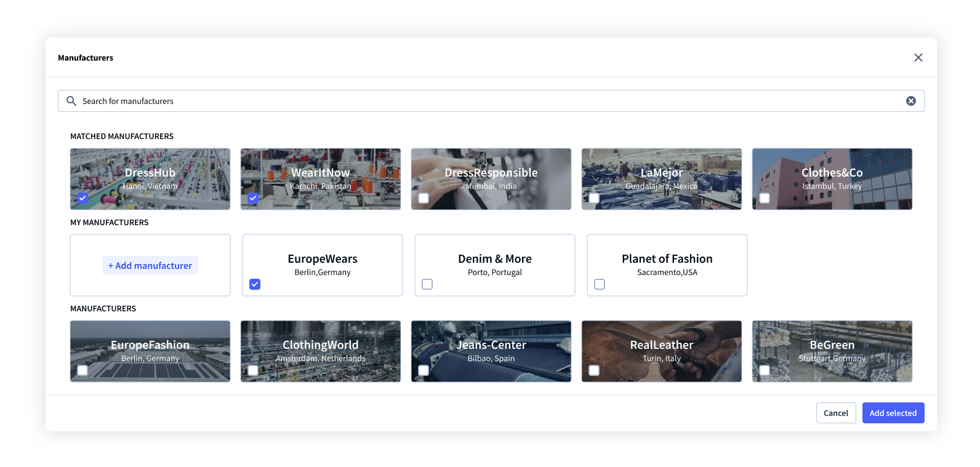Check the BeGreen checkbox
This screenshot has height=467, width=980.
click(x=765, y=370)
